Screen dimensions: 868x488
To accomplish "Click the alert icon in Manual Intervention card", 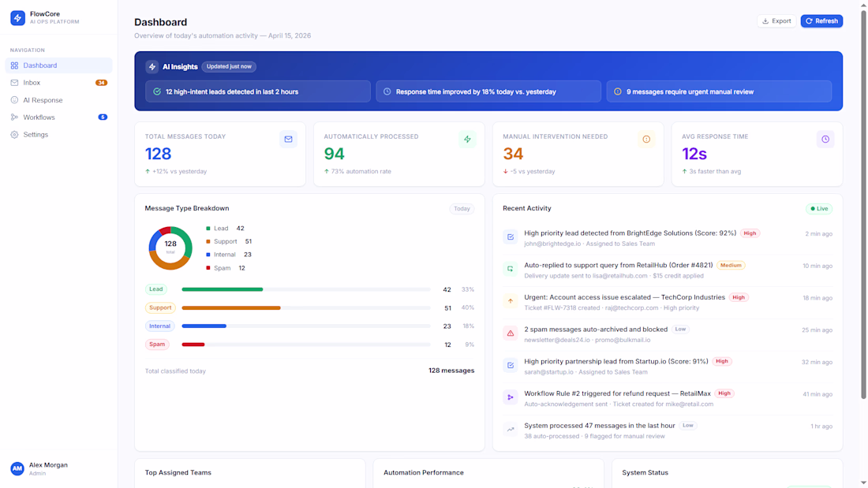I will (646, 140).
